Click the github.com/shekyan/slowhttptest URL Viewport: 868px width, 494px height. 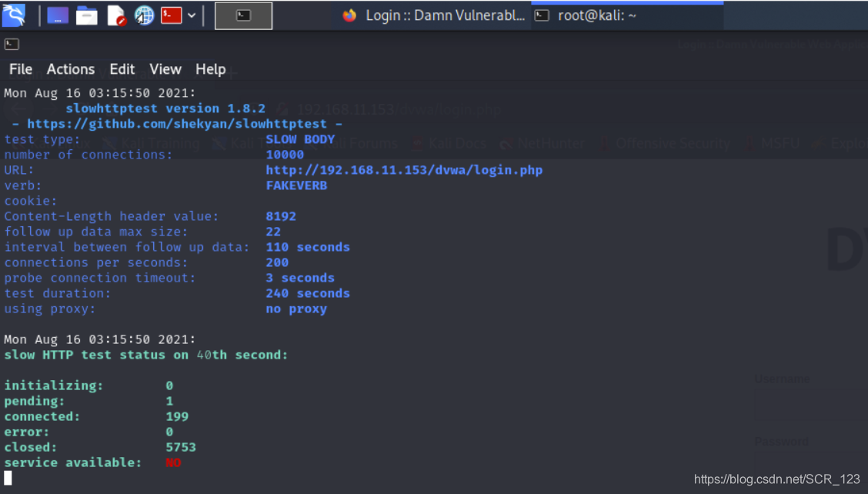pos(177,124)
